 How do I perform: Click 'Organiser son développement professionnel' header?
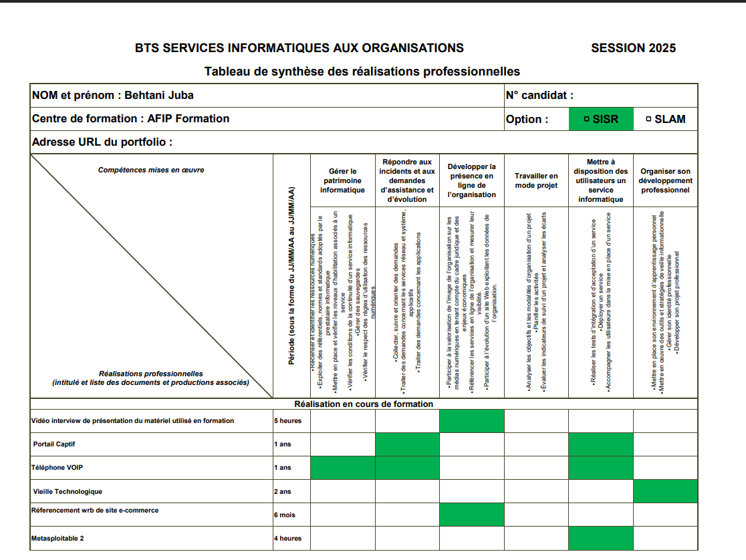tap(665, 180)
